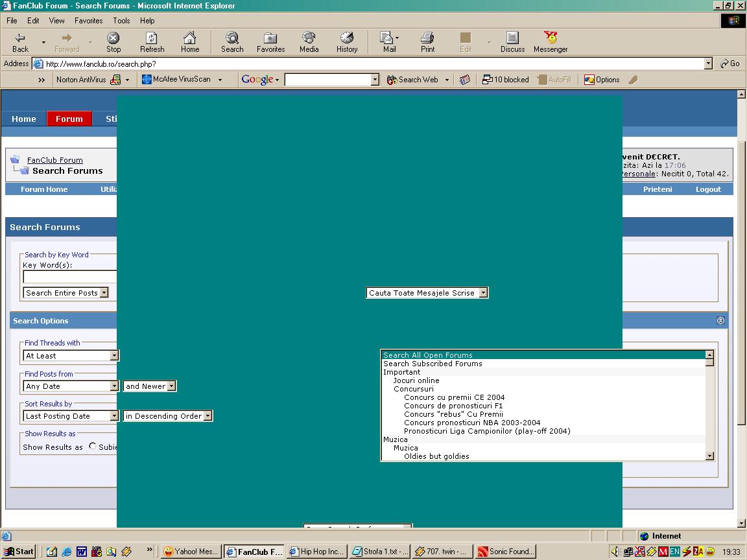The image size is (747, 560).
Task: Refresh the current page
Action: point(152,42)
